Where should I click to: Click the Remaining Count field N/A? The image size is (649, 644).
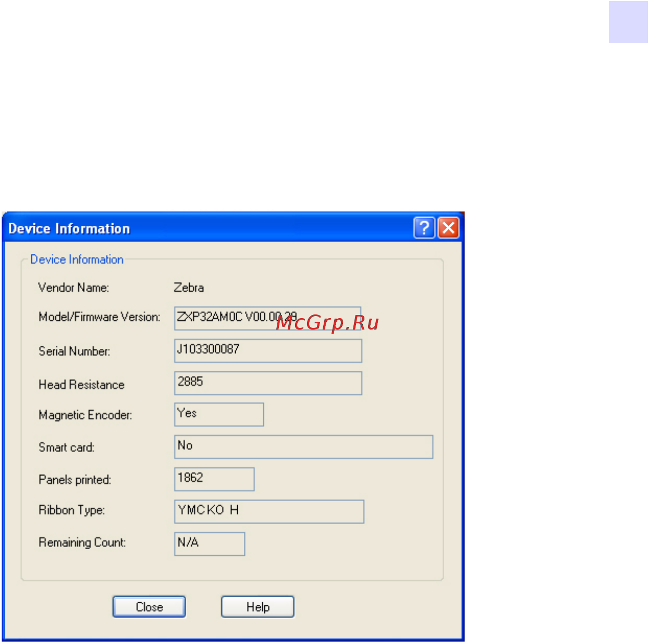(x=210, y=544)
